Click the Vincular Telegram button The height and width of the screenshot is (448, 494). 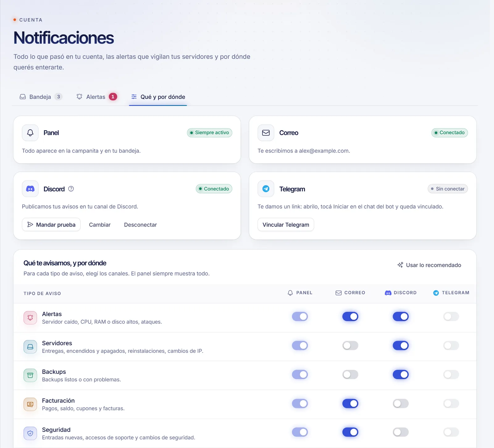click(286, 225)
